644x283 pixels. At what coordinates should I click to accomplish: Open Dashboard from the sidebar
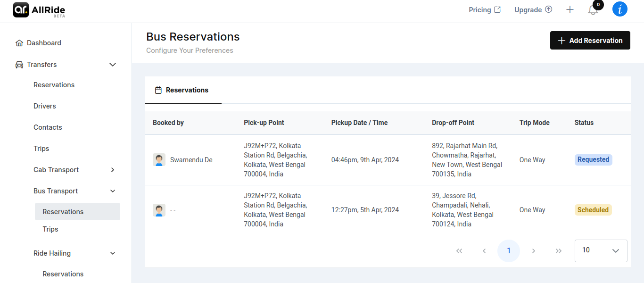coord(44,43)
